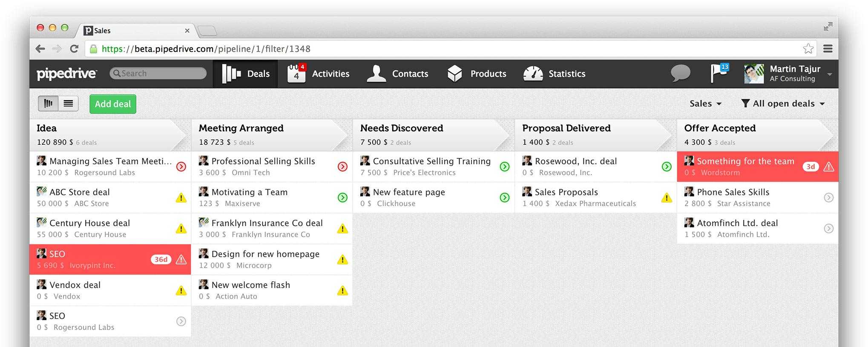Open the Century House deal
The height and width of the screenshot is (347, 868).
pyautogui.click(x=110, y=229)
